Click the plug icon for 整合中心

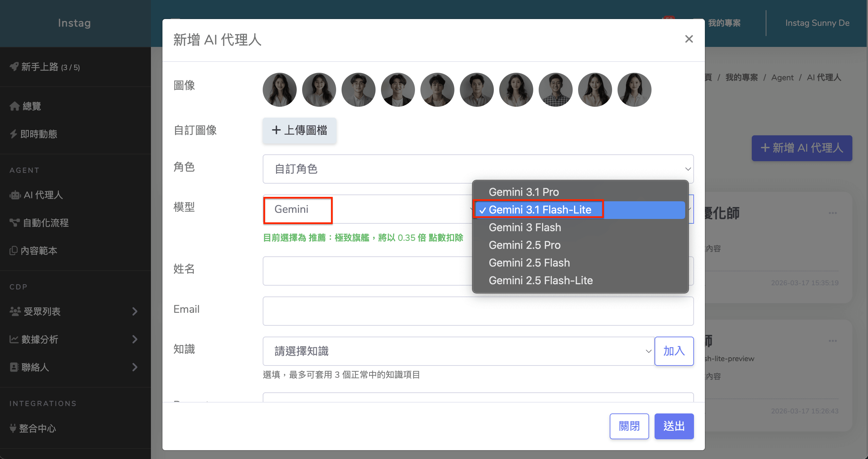tap(13, 428)
